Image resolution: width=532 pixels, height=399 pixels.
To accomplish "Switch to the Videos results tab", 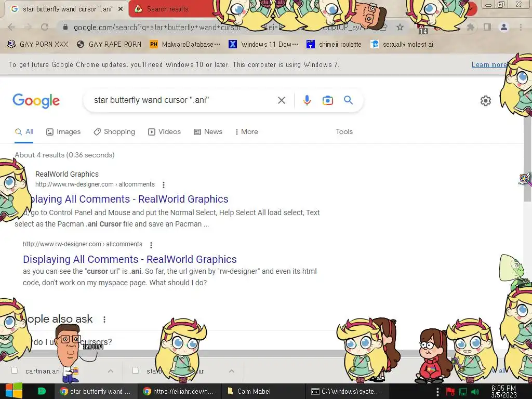I will pyautogui.click(x=165, y=131).
